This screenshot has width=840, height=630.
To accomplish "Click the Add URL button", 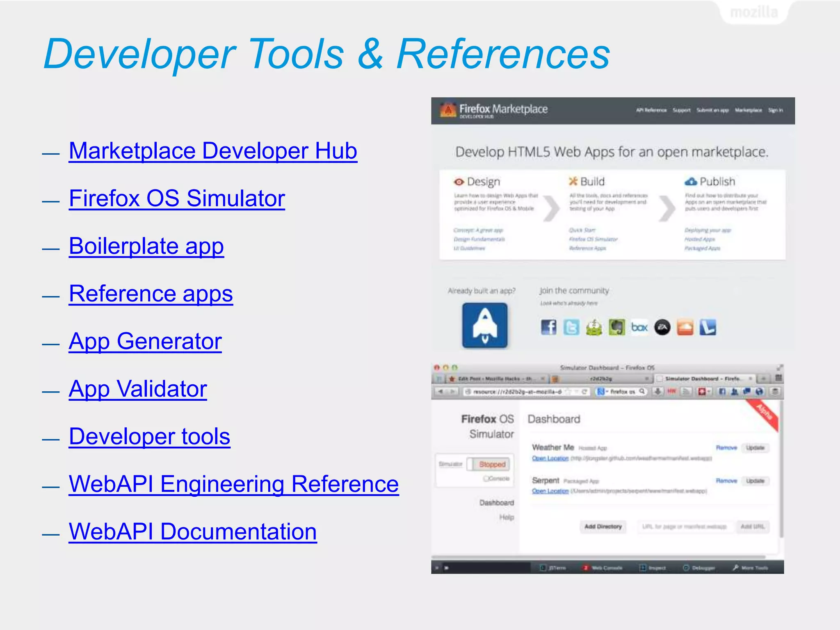I will coord(753,527).
